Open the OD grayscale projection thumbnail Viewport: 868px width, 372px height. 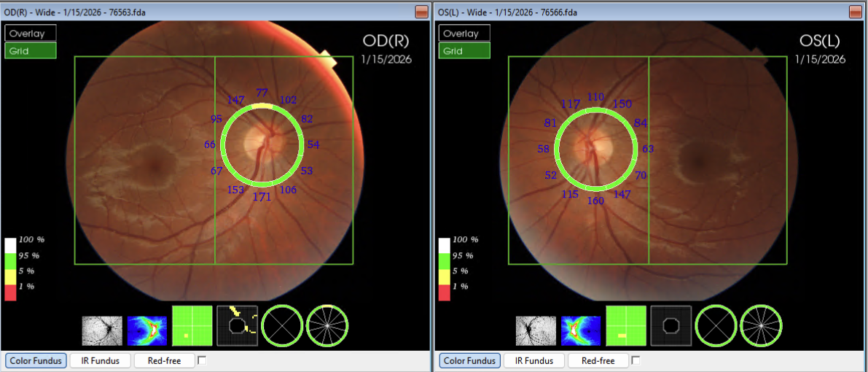102,330
